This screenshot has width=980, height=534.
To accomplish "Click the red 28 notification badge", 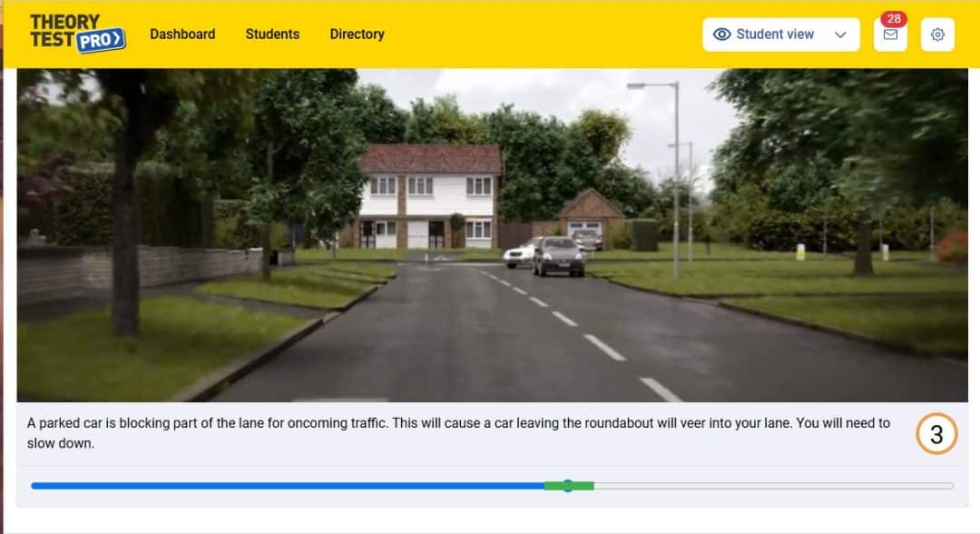I will coord(894,19).
